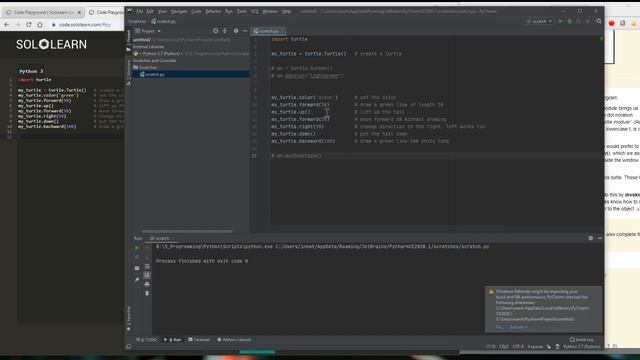
Task: Open Search Everywhere magnifier in PyCharm toolbar
Action: tap(599, 21)
